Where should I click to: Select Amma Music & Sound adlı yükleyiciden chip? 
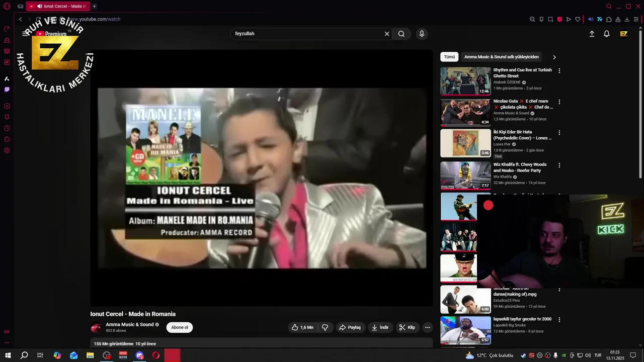pos(501,57)
